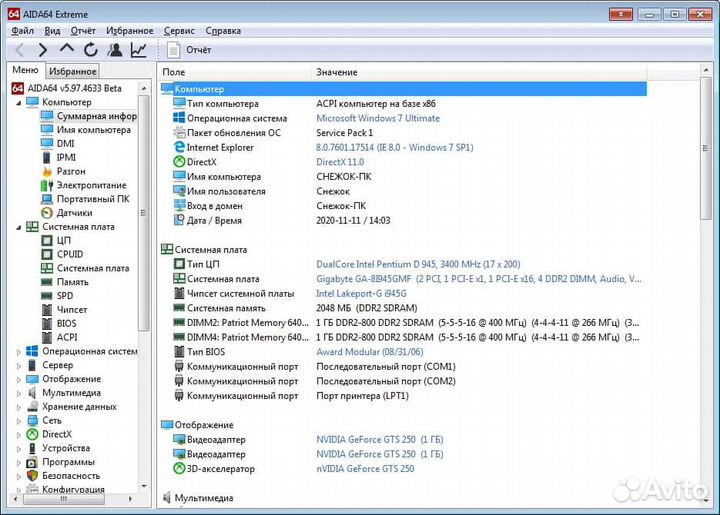Open the Память memory module icon item
Image resolution: width=720 pixels, height=515 pixels.
pyautogui.click(x=47, y=282)
